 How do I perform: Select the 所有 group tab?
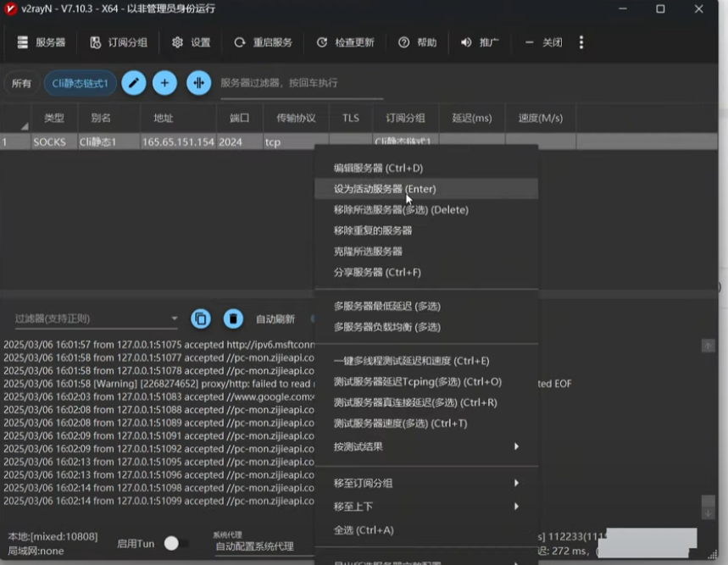point(21,83)
